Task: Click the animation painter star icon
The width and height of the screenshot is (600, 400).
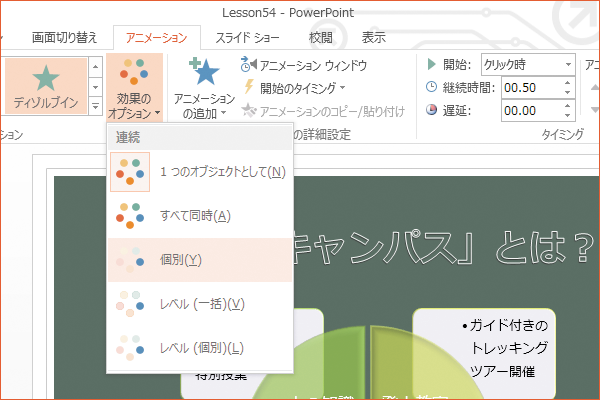Action: point(249,110)
